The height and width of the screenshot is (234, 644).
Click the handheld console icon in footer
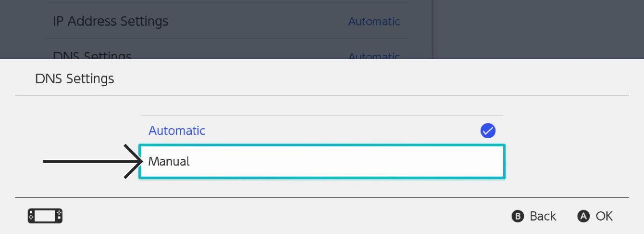45,216
